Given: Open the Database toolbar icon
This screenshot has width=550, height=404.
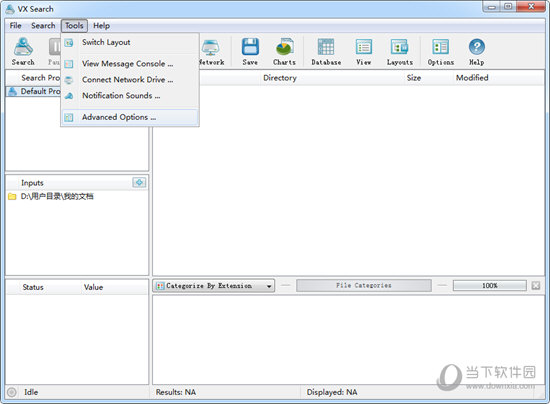Looking at the screenshot, I should tap(326, 51).
